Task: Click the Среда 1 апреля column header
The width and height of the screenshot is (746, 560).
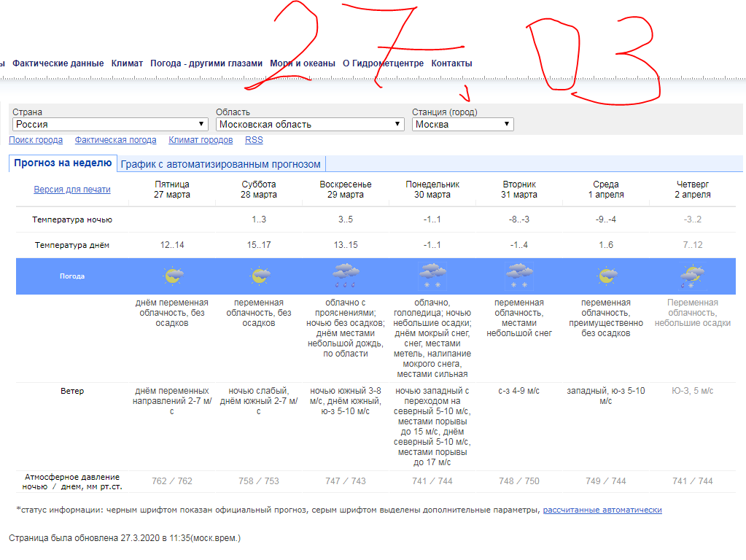Action: click(606, 190)
